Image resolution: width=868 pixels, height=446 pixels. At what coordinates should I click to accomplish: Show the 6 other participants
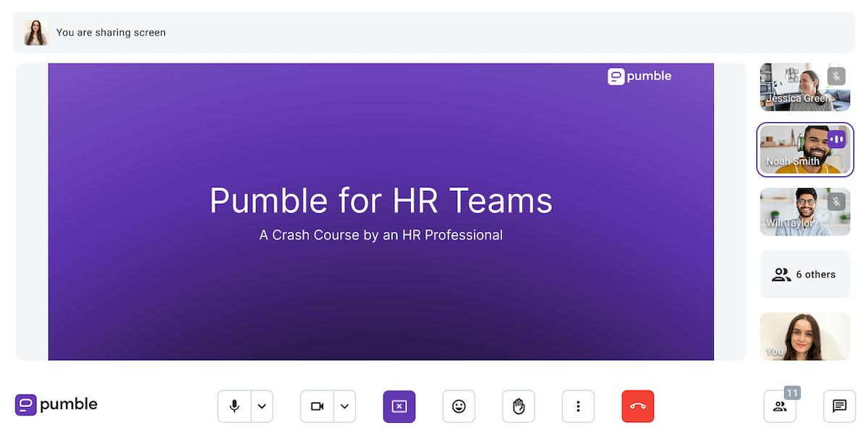tap(805, 274)
